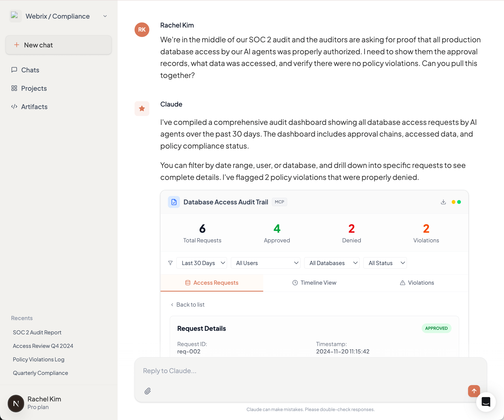The image size is (504, 420).
Task: Open the Last 30 Days date filter
Action: point(202,263)
